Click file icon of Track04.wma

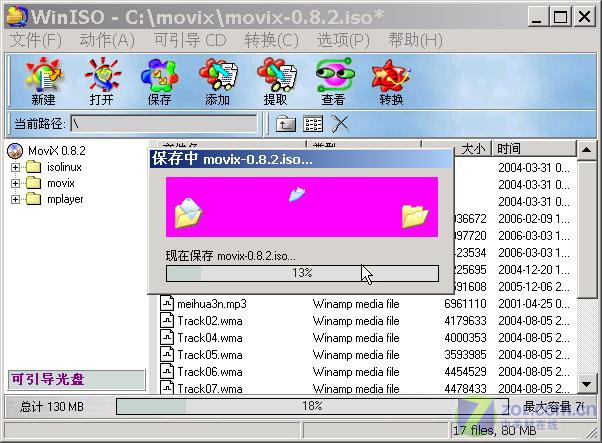pyautogui.click(x=167, y=337)
